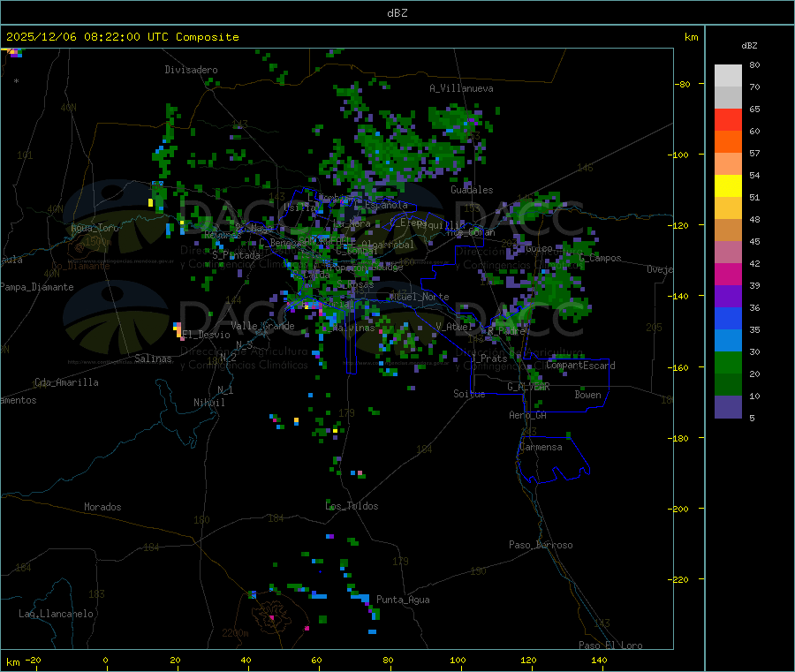Click the Valle_Grande map label
Viewport: 795px width, 672px height.
click(262, 326)
